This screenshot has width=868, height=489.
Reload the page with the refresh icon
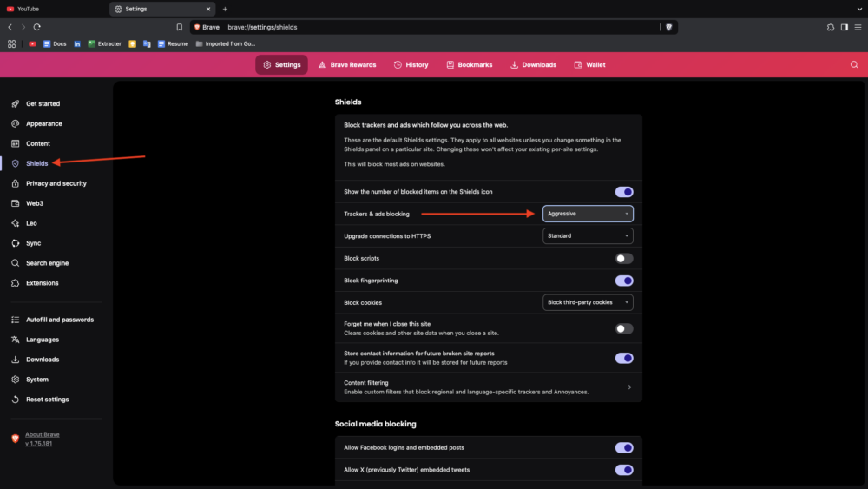tap(37, 27)
